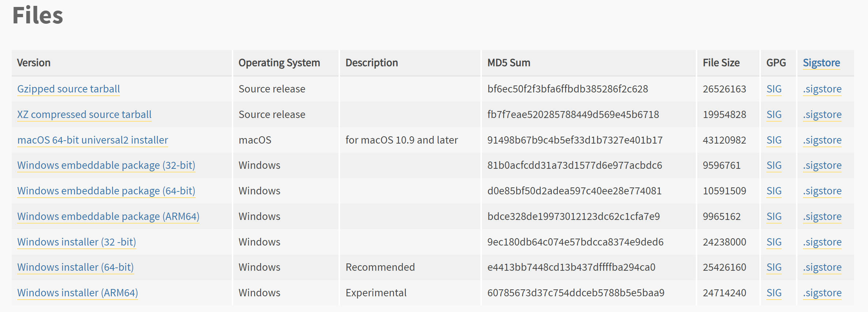Click file size value 25426160
This screenshot has width=868, height=312.
point(724,267)
